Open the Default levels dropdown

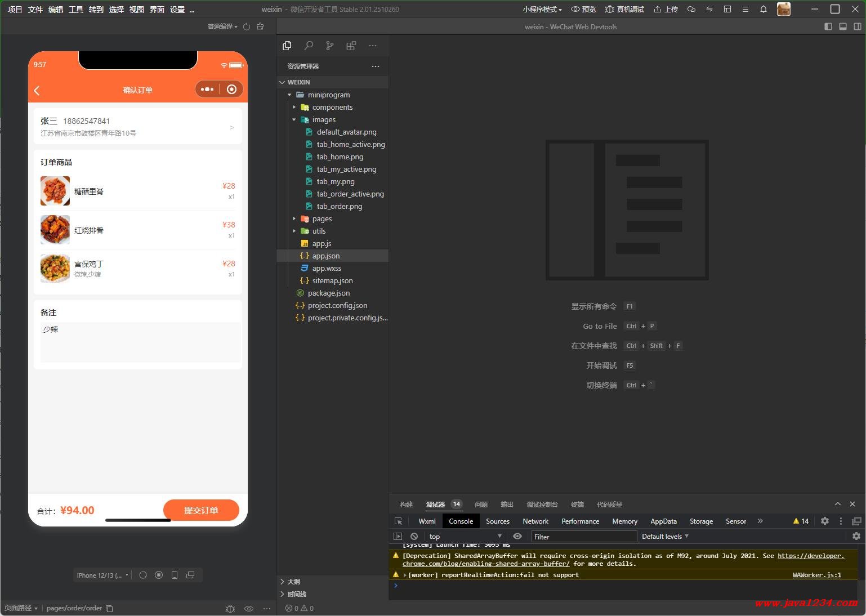[665, 537]
